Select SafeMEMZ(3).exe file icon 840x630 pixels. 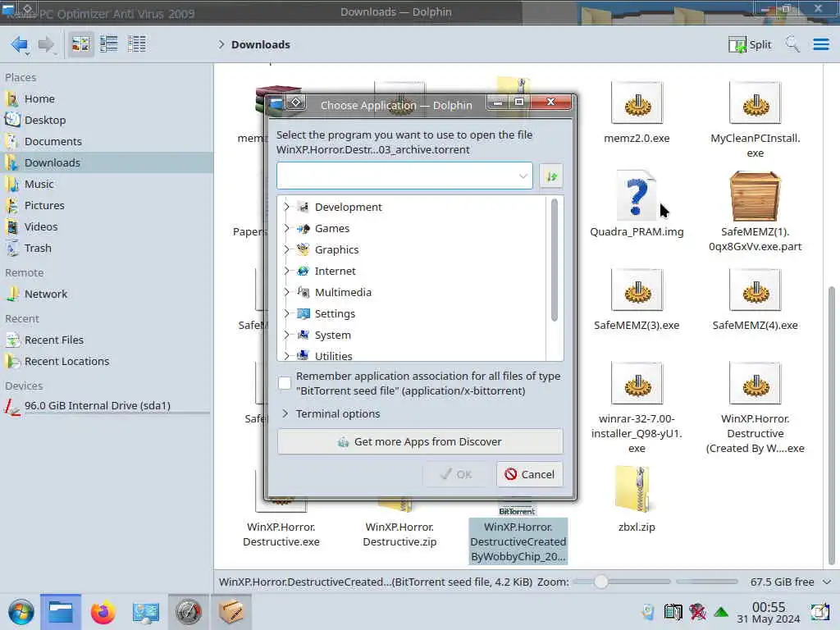pos(637,290)
